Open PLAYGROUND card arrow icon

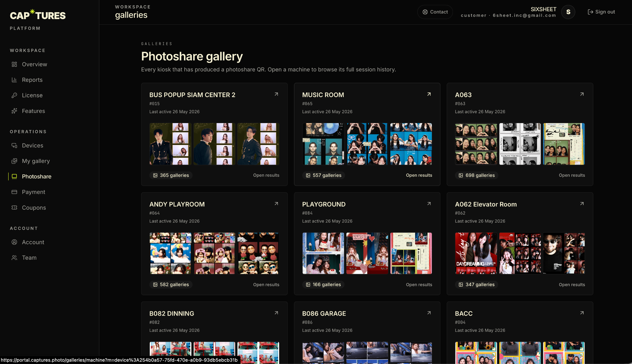tap(429, 204)
